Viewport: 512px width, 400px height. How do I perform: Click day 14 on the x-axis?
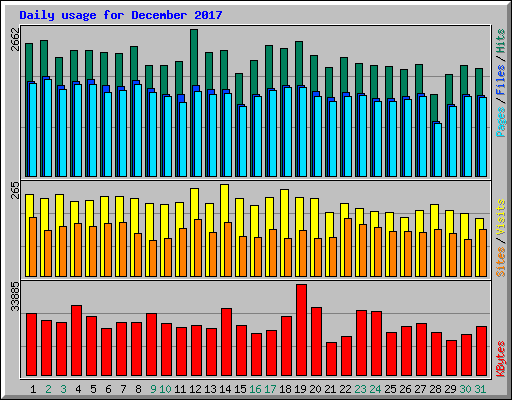coord(225,389)
